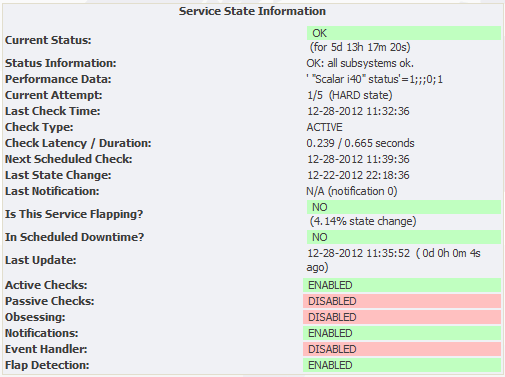Click the Obsessing DISABLED status cell
This screenshot has width=505, height=377.
pyautogui.click(x=402, y=317)
